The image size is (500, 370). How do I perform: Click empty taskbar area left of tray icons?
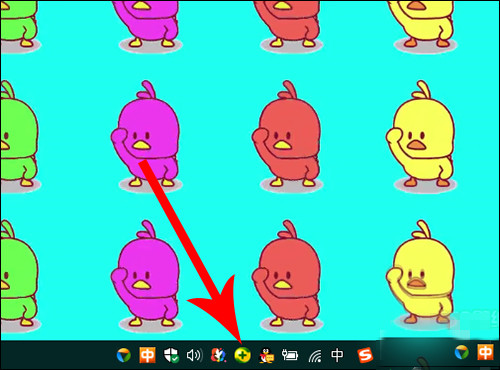click(x=57, y=355)
